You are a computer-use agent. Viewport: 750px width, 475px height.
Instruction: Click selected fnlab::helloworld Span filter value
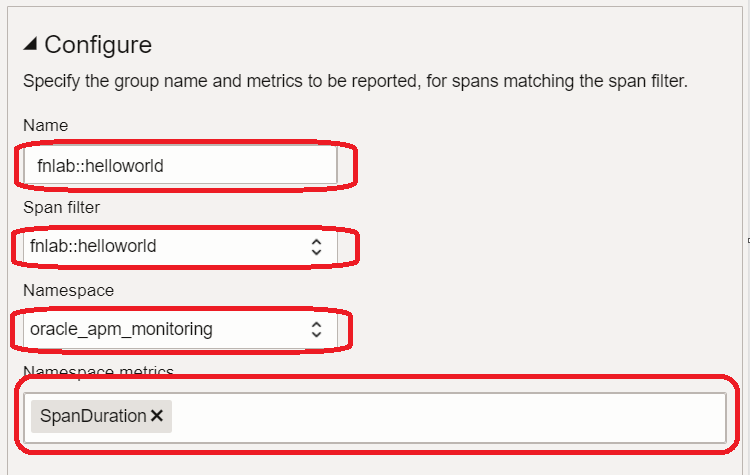tap(93, 245)
